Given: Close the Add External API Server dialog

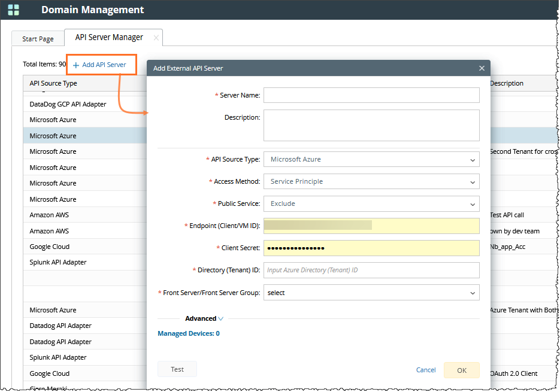Looking at the screenshot, I should 482,68.
